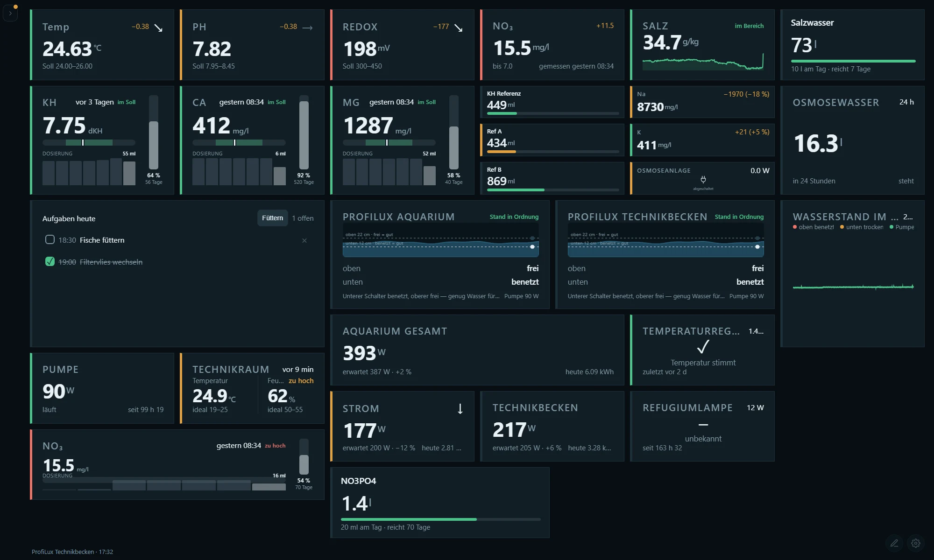Click the Temp card falling trend arrow

point(158,28)
